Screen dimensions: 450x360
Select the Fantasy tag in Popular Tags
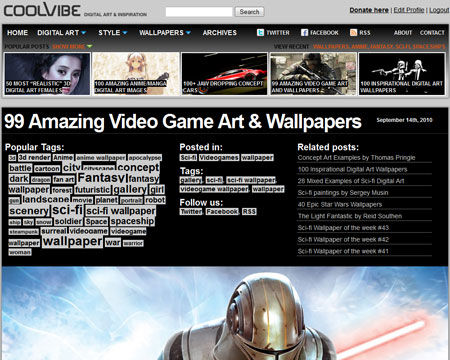(x=101, y=178)
